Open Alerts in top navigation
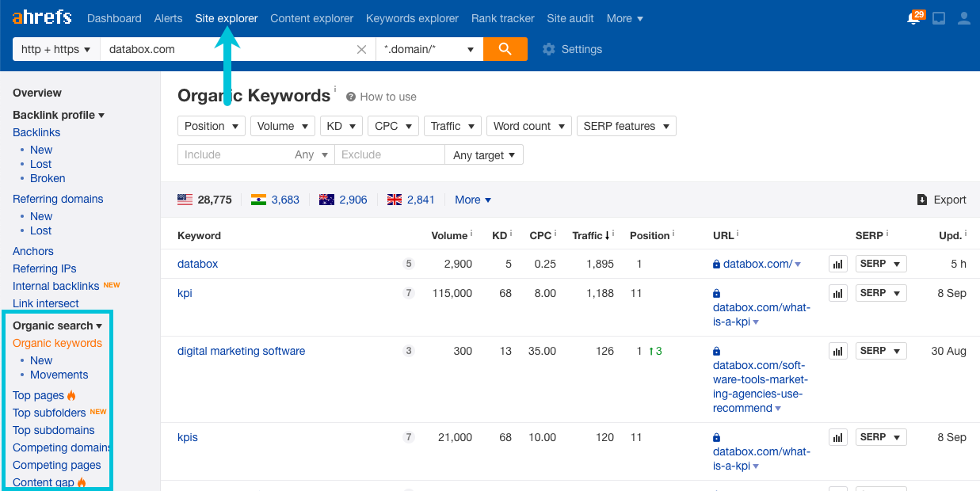The height and width of the screenshot is (491, 980). point(168,18)
